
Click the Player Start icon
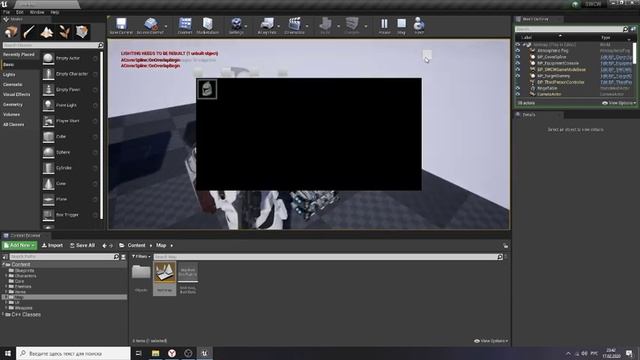coord(48,121)
